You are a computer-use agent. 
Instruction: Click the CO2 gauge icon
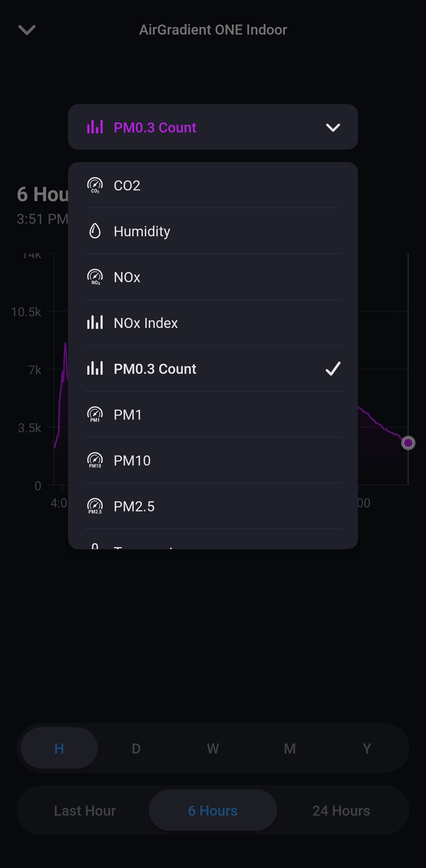(x=95, y=185)
